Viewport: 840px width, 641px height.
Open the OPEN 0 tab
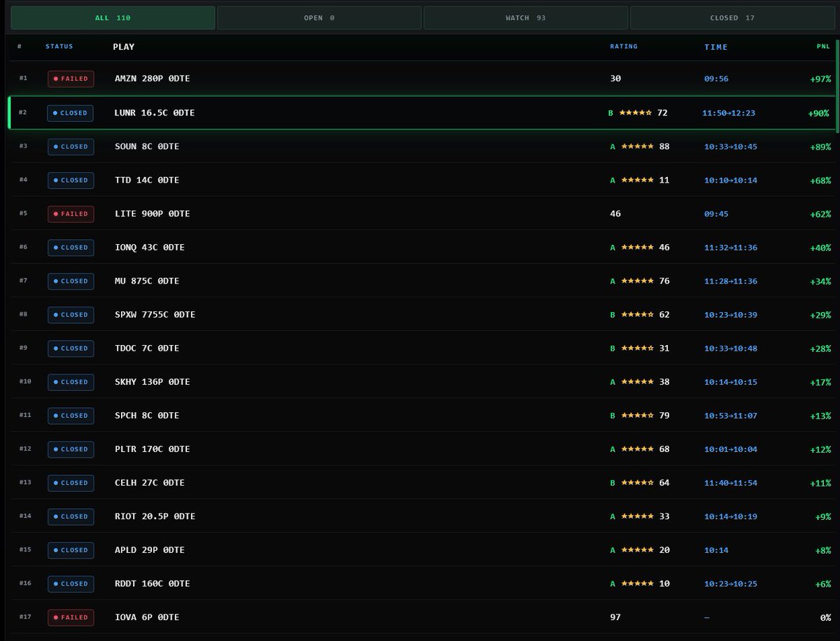[319, 17]
